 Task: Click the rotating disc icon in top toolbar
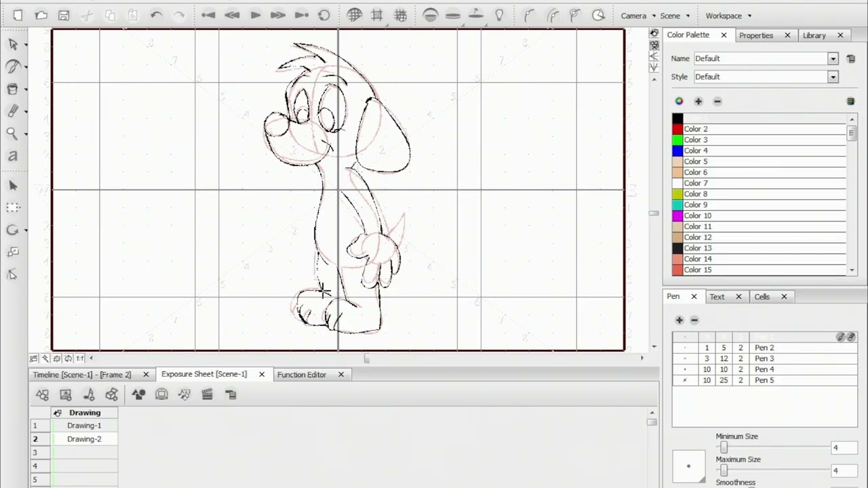[476, 14]
